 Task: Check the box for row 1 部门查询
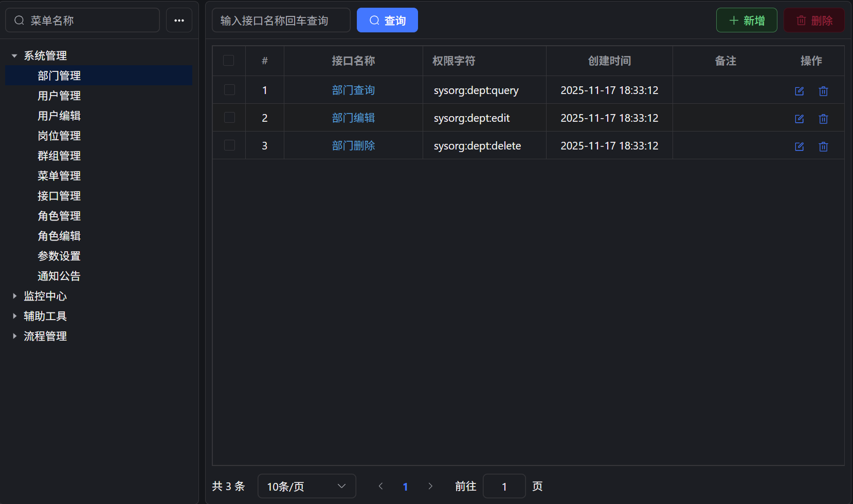pos(229,90)
